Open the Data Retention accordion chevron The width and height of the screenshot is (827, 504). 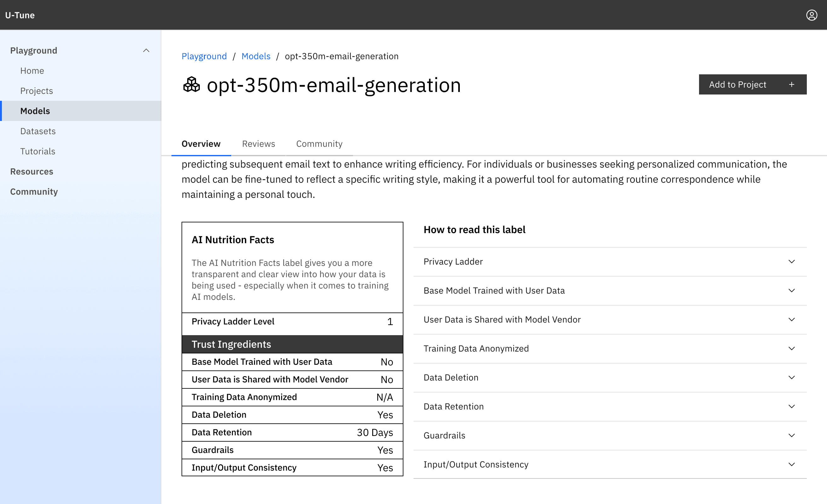791,407
